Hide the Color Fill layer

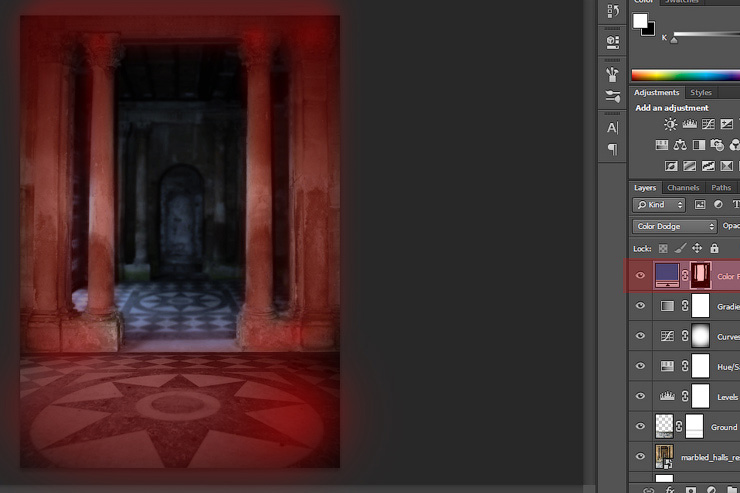click(641, 276)
